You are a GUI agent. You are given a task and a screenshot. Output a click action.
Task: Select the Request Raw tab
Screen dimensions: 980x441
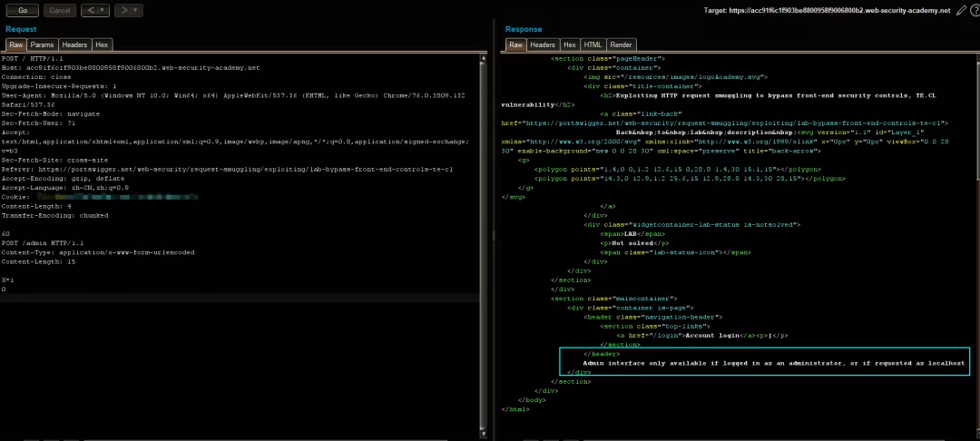pos(16,44)
